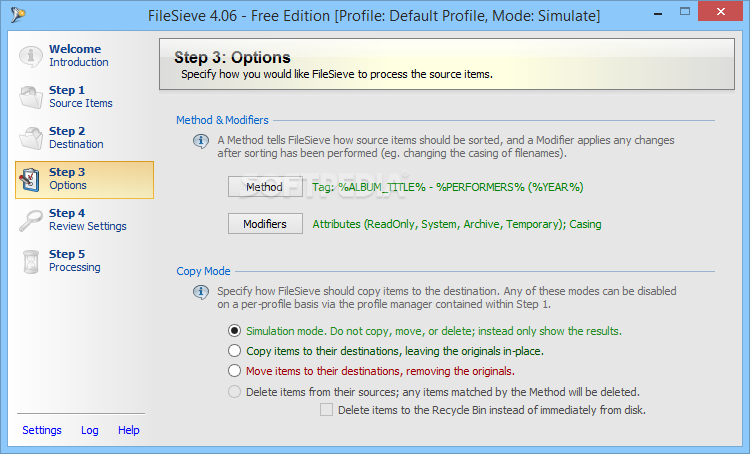The width and height of the screenshot is (750, 454).
Task: Click the Copy Mode info icon
Action: [201, 292]
